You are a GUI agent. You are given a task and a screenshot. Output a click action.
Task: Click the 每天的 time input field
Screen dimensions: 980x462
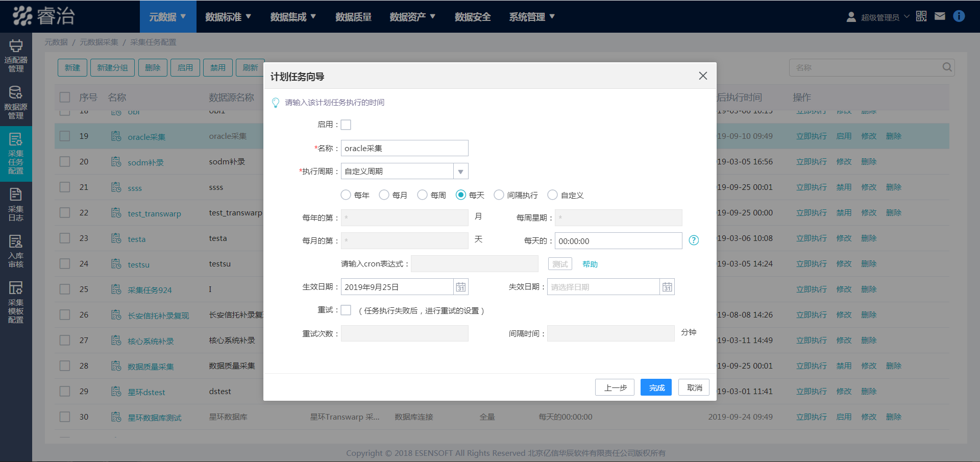pyautogui.click(x=618, y=241)
